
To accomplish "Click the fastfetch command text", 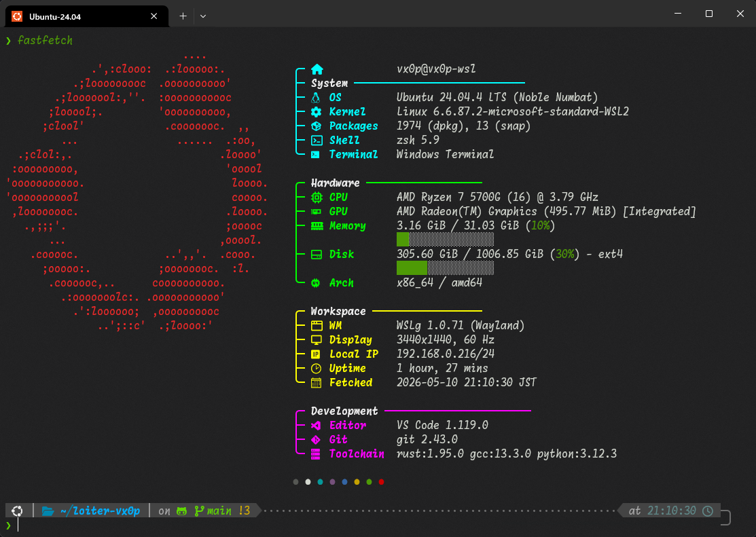I will [x=45, y=41].
